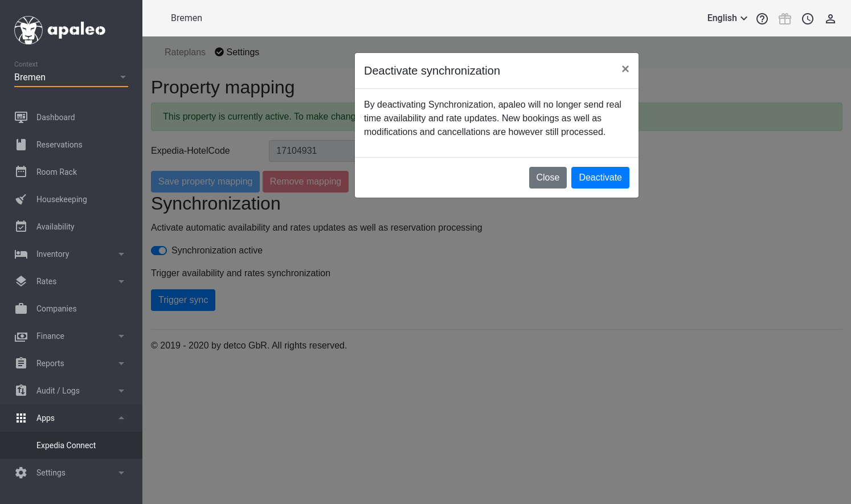Go to Housekeeping in sidebar
851x504 pixels.
(62, 199)
